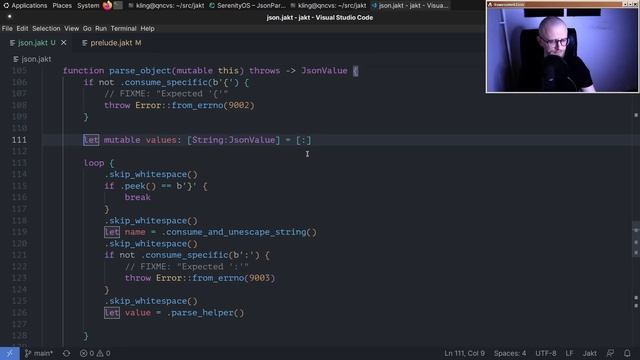Click the highlighted let on line 111
This screenshot has width=640, height=360.
click(91, 140)
